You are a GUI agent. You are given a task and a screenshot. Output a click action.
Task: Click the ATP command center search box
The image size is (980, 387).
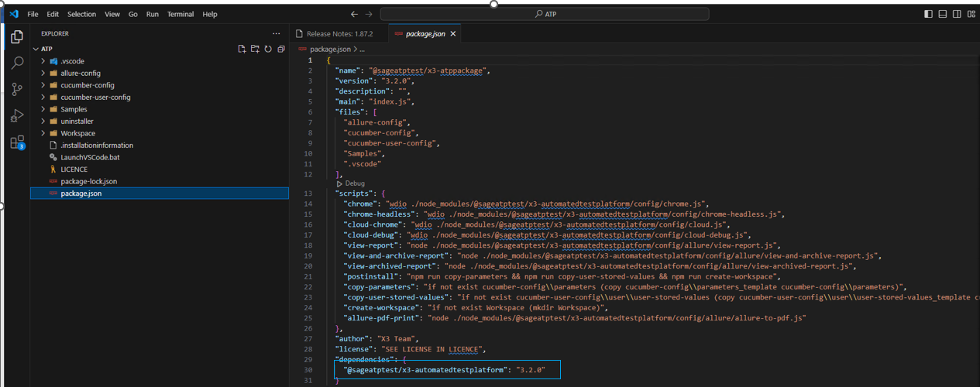(545, 14)
